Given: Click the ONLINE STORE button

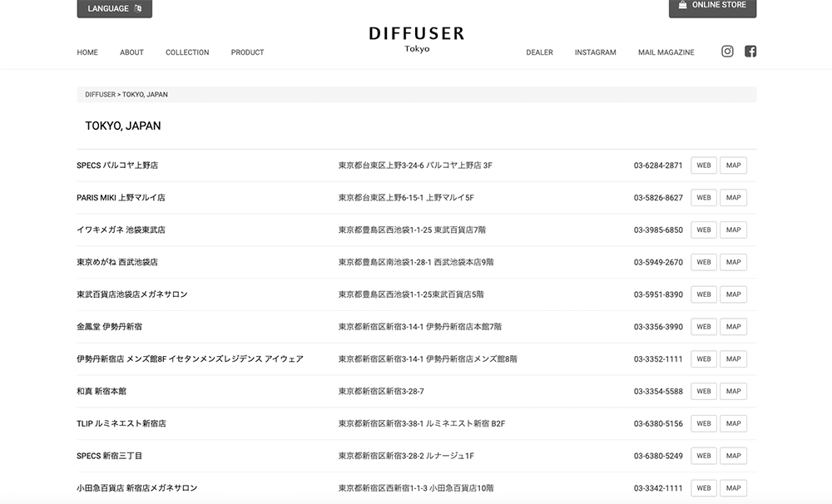Looking at the screenshot, I should click(712, 7).
